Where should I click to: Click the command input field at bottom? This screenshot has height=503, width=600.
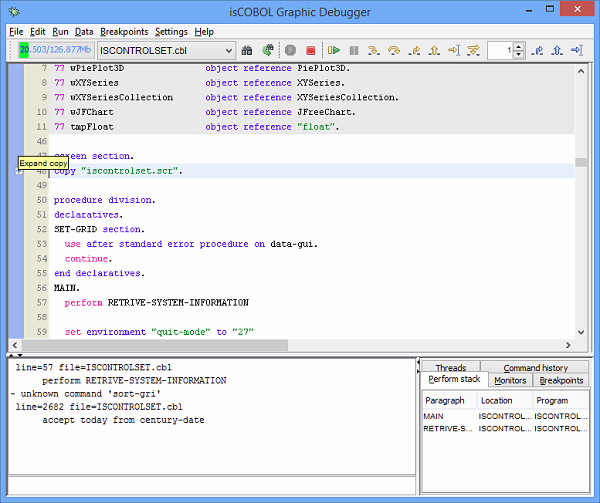[210, 486]
